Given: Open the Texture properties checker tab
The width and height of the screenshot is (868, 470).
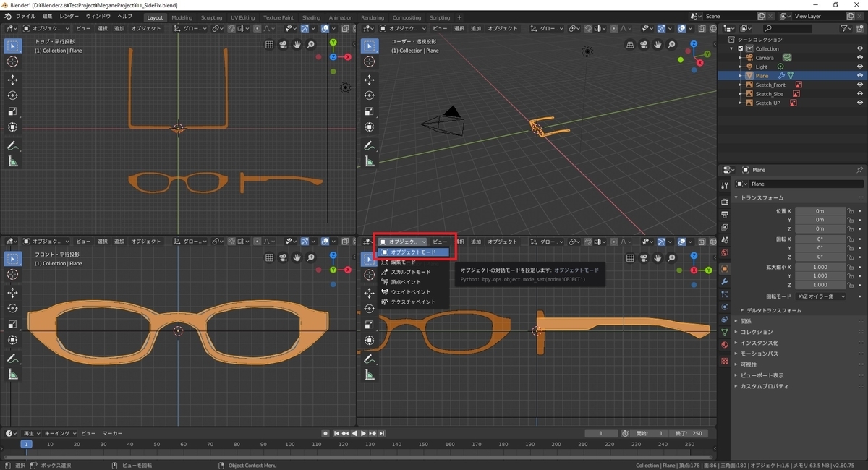Looking at the screenshot, I should pos(724,360).
